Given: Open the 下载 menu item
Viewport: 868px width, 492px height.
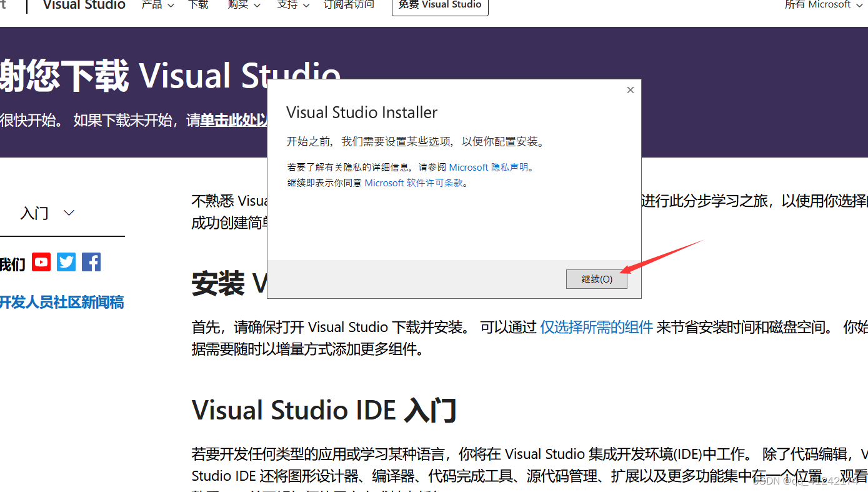Looking at the screenshot, I should 198,5.
